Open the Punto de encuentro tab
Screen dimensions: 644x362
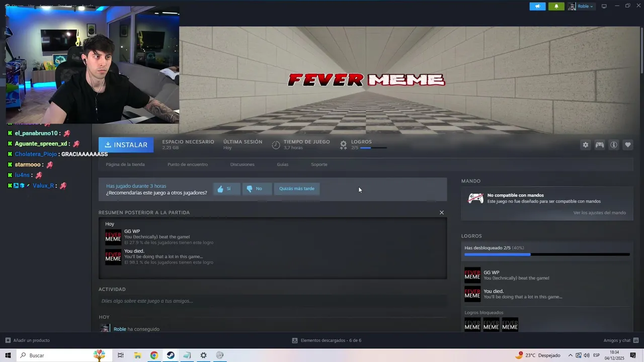pyautogui.click(x=187, y=164)
